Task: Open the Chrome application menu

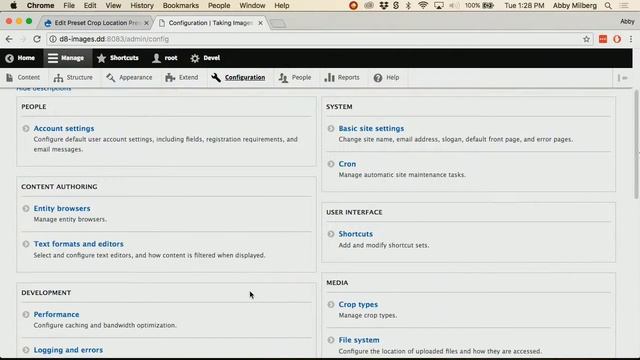Action: pos(40,6)
